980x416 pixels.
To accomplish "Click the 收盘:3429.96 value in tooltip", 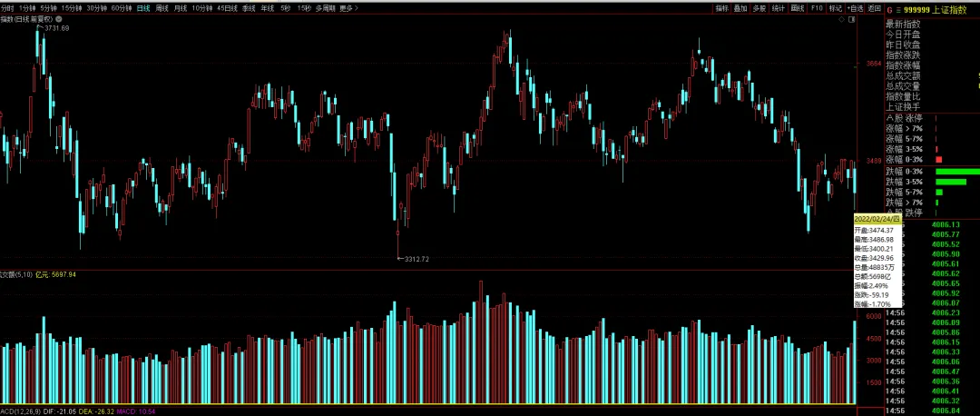I will (x=874, y=258).
